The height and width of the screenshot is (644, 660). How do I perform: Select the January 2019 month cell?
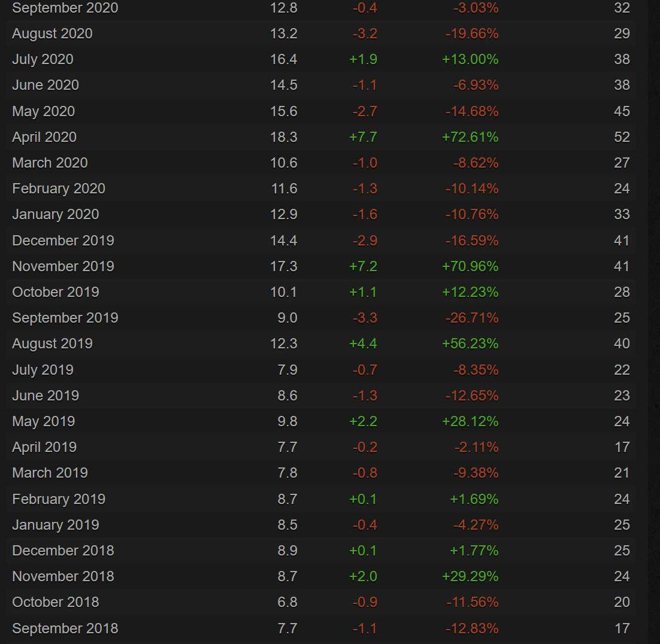point(56,525)
